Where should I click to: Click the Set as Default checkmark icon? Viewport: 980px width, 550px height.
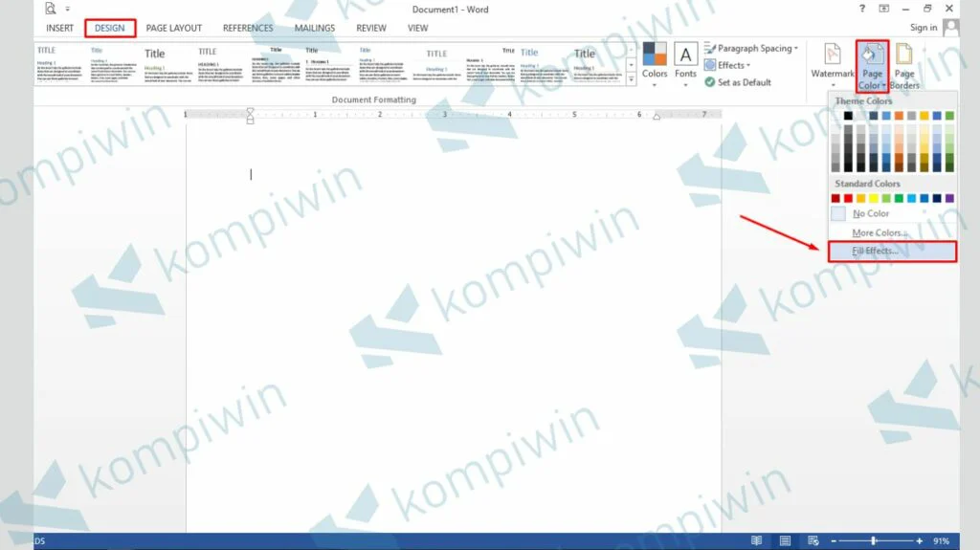pyautogui.click(x=710, y=82)
